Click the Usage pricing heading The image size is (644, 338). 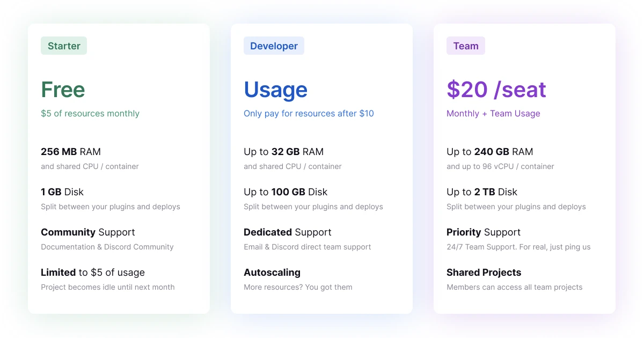276,90
